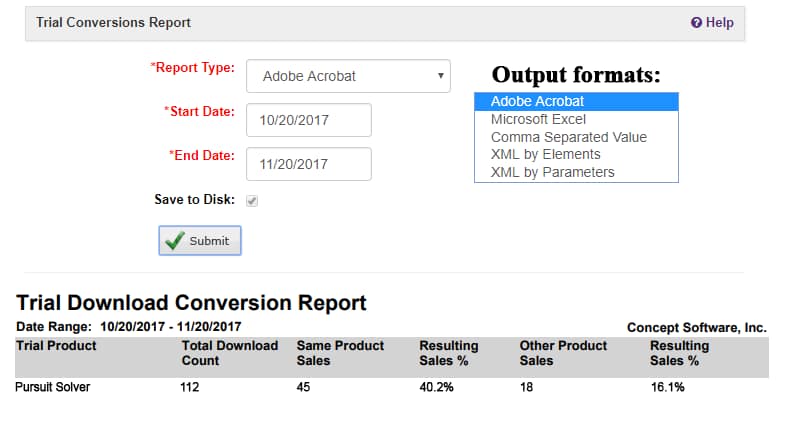
Task: Pick XML by Parameters option
Action: [576, 172]
